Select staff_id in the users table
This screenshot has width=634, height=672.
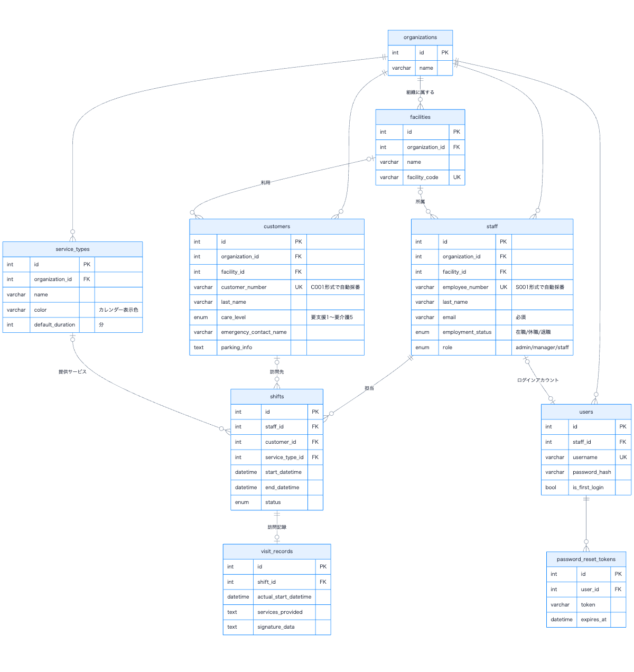pyautogui.click(x=592, y=442)
